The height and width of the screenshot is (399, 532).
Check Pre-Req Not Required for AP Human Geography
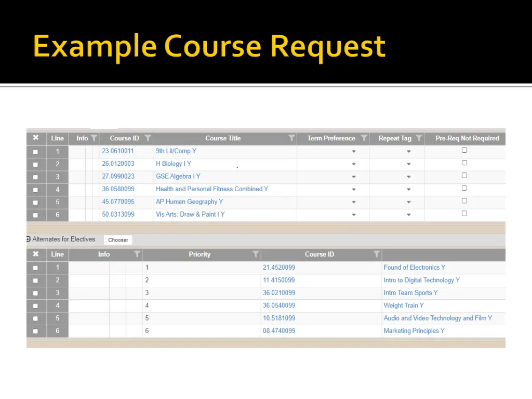coord(464,201)
